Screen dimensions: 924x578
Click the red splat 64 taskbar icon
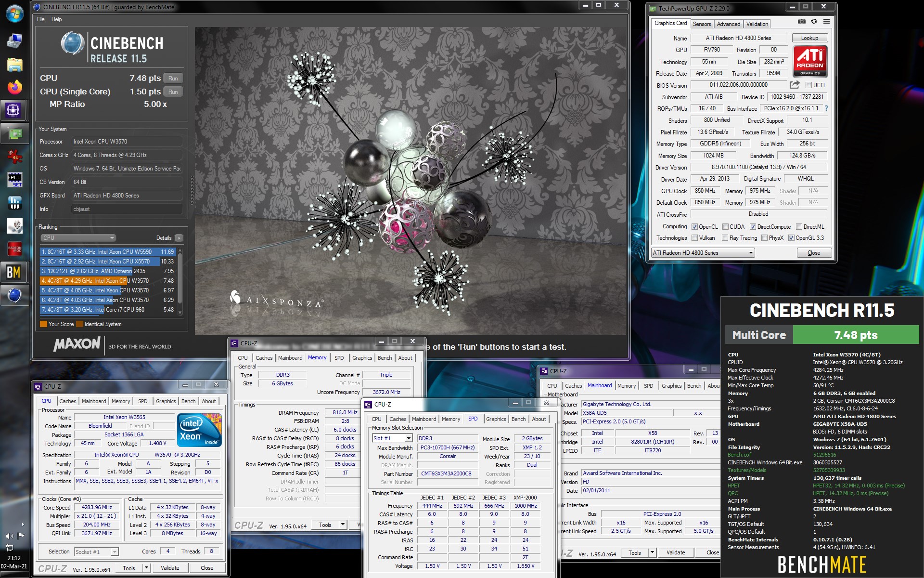(x=14, y=157)
